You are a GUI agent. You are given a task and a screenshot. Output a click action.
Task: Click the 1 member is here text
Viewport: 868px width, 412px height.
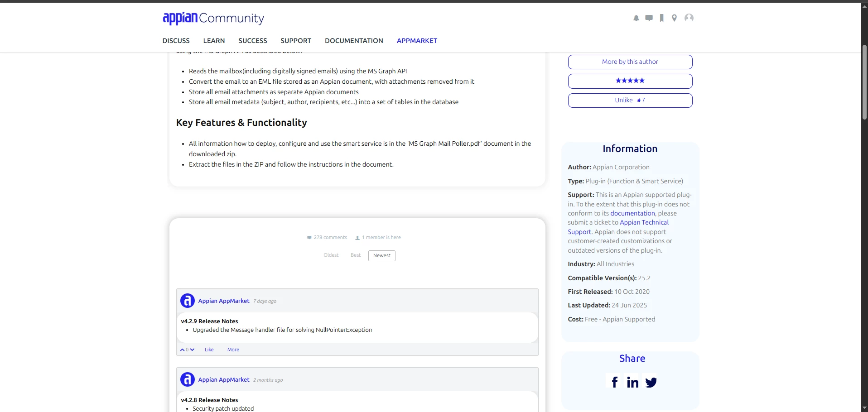click(x=378, y=238)
